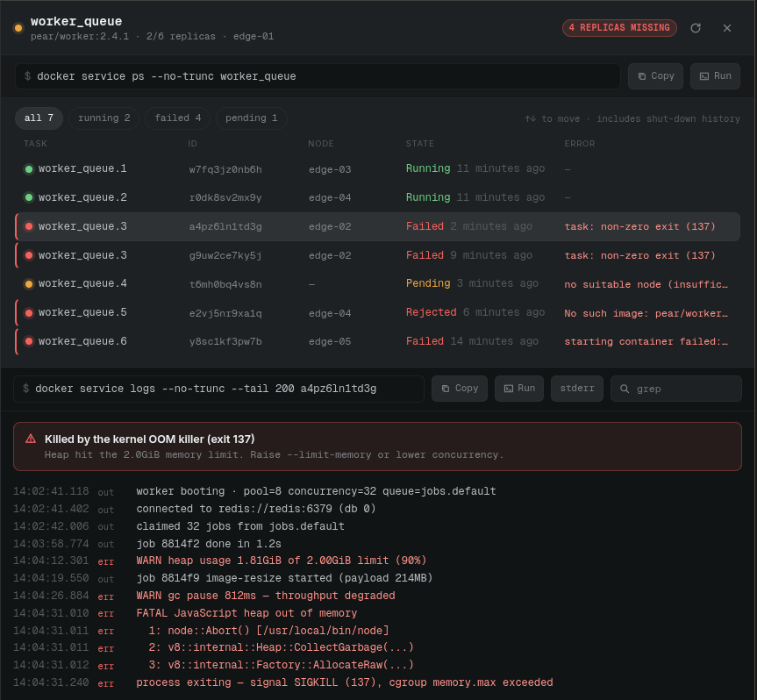Click the 'FATAL JavaScript heap out of memory' line
This screenshot has width=757, height=700.
click(246, 613)
